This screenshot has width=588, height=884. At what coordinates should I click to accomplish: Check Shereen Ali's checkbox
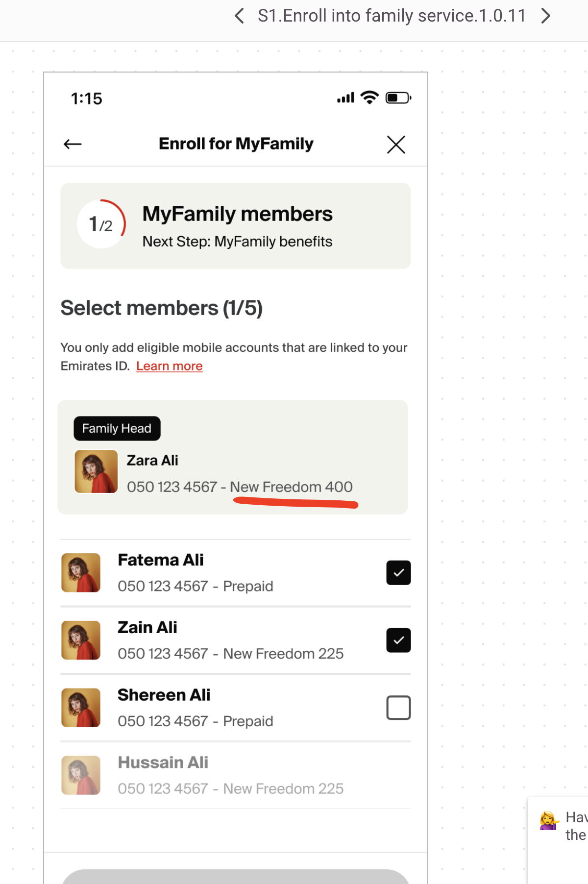point(398,708)
